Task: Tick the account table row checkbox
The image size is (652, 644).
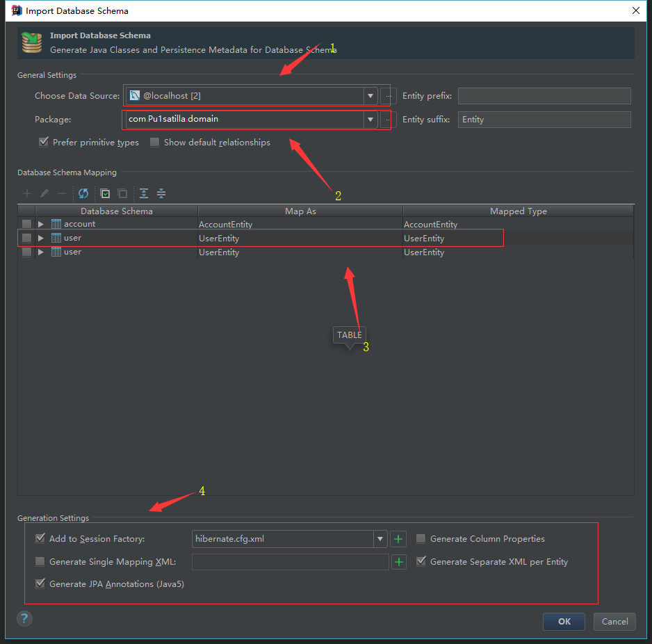Action: (26, 224)
